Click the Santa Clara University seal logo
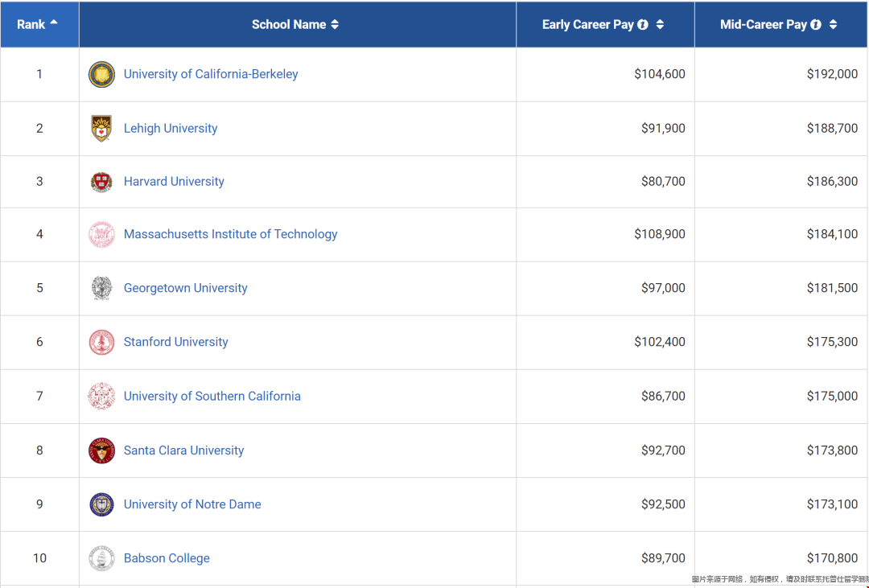The image size is (869, 588). coord(102,450)
